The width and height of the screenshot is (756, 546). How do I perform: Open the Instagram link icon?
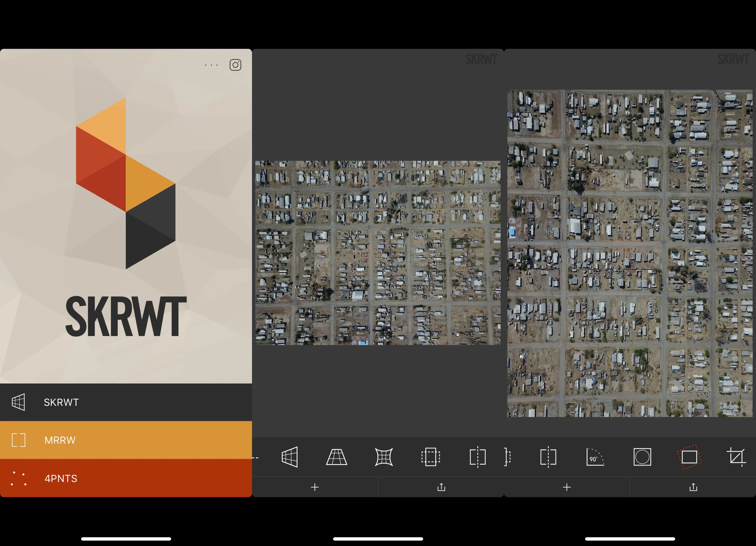click(x=235, y=65)
